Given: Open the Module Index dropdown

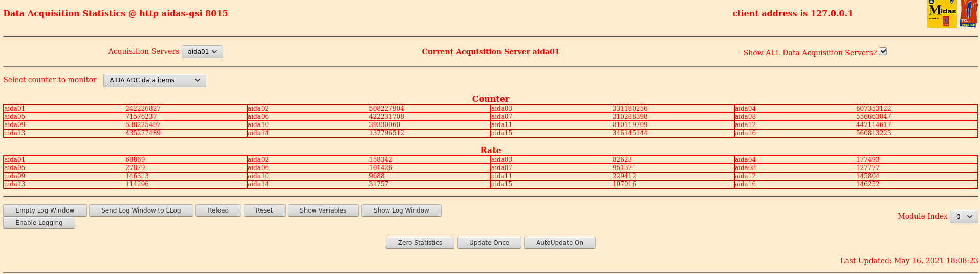Looking at the screenshot, I should pyautogui.click(x=964, y=217).
